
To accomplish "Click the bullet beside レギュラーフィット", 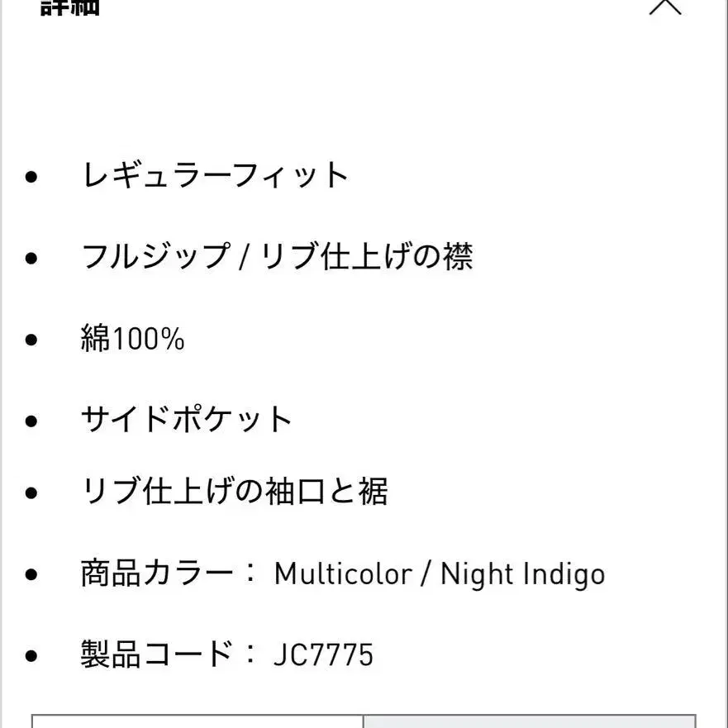I will (31, 177).
